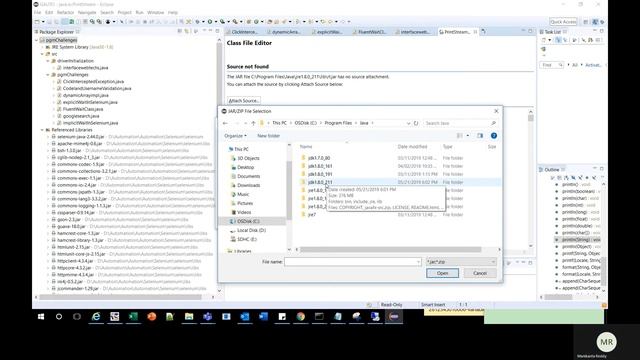Refresh the Java folder listing in dialog
The image size is (640, 360).
click(x=416, y=123)
